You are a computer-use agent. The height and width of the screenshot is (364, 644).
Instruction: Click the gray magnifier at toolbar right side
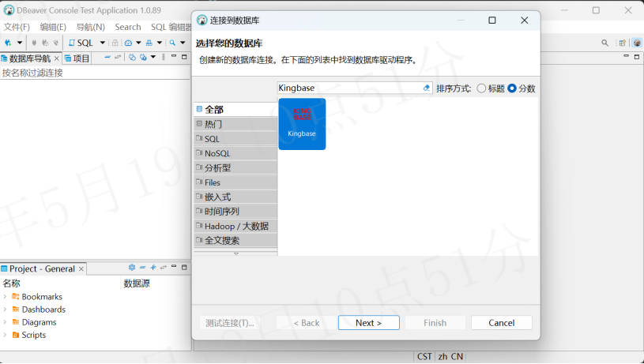click(604, 43)
